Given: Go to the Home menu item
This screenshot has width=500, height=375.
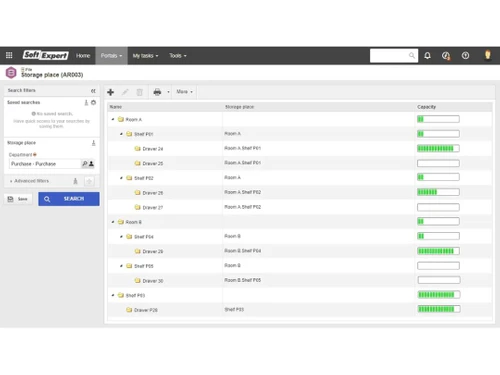Looking at the screenshot, I should [83, 56].
